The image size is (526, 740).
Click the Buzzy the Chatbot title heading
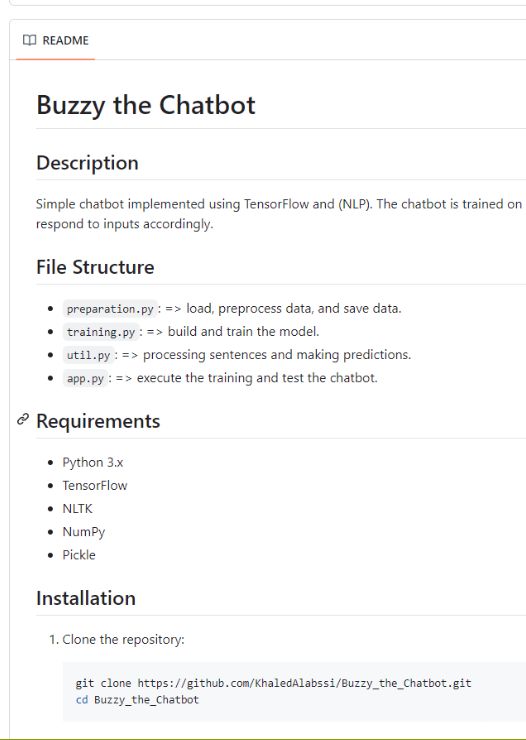[x=146, y=105]
